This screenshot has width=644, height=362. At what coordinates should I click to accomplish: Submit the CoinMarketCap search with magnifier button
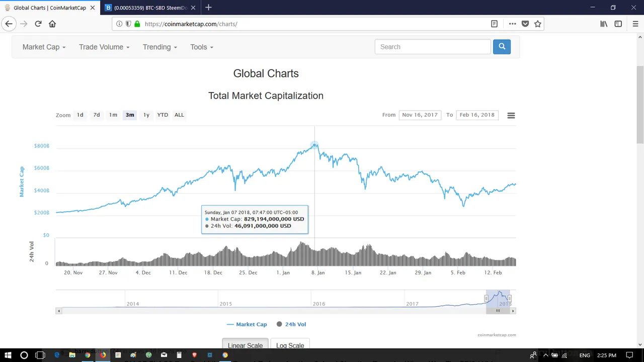tap(502, 47)
